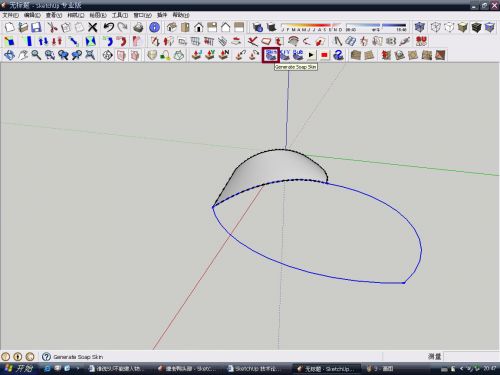Open Model Info with the blue i icon
Screen dimensions: 500x375
coord(154,27)
